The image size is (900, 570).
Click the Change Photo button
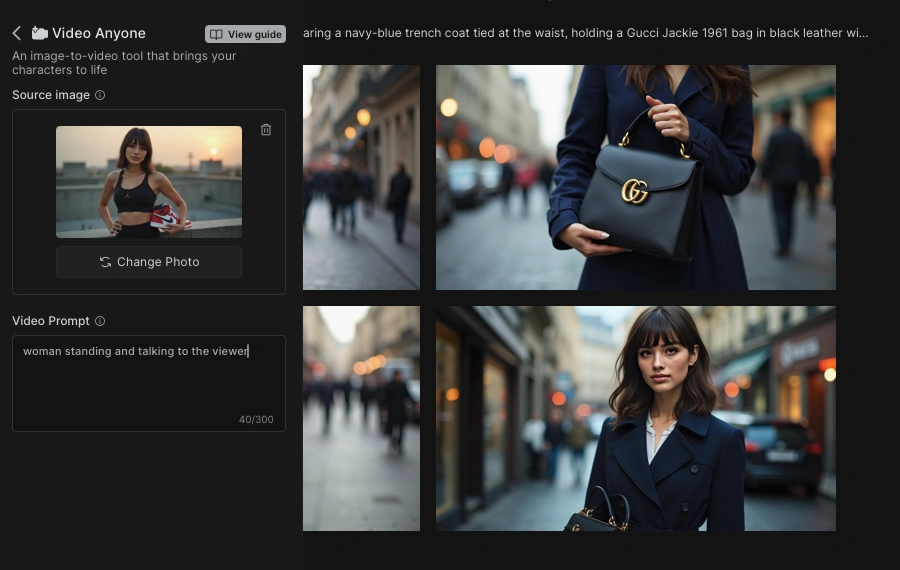[x=149, y=262]
